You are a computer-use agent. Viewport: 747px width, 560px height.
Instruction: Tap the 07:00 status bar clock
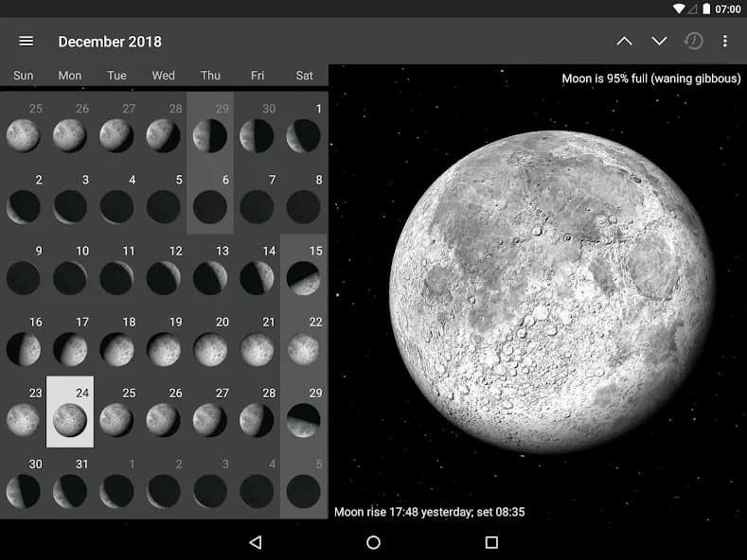[727, 9]
